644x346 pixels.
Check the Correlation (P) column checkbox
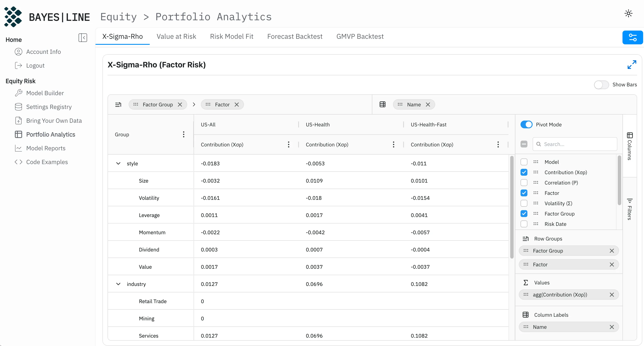[524, 183]
